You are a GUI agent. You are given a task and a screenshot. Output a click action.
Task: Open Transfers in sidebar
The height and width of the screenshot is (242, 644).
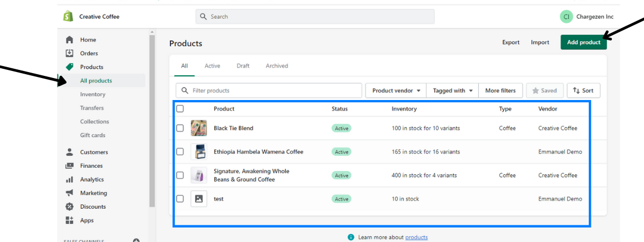(x=92, y=108)
